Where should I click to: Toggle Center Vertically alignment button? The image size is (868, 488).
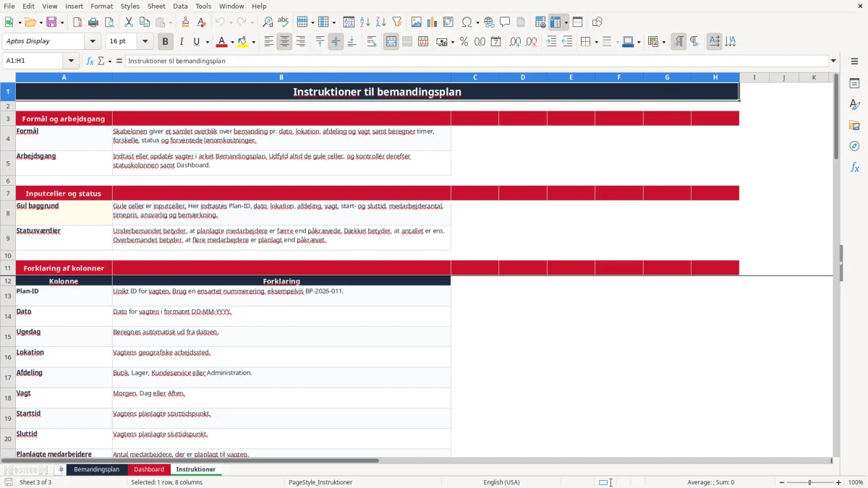click(336, 42)
